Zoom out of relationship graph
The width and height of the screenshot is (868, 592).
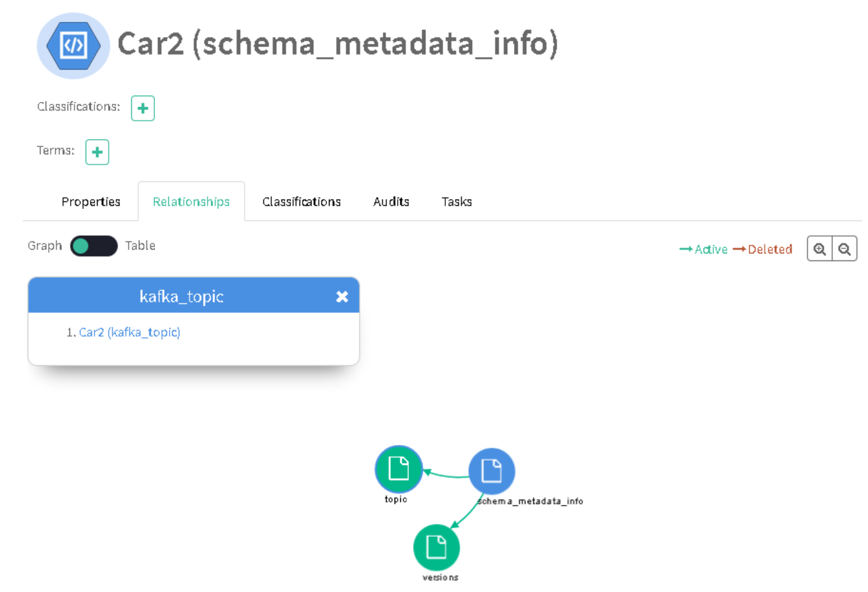pyautogui.click(x=844, y=249)
